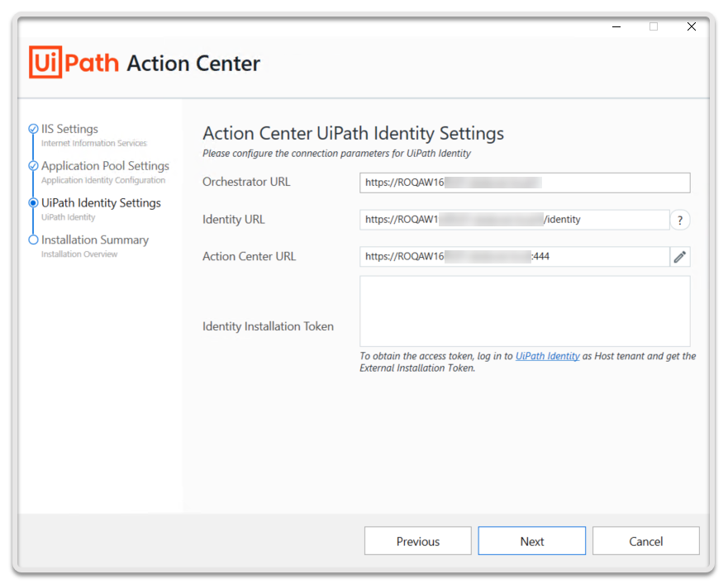Image resolution: width=728 pixels, height=584 pixels.
Task: Click the Identity Installation Token text area
Action: [x=524, y=311]
